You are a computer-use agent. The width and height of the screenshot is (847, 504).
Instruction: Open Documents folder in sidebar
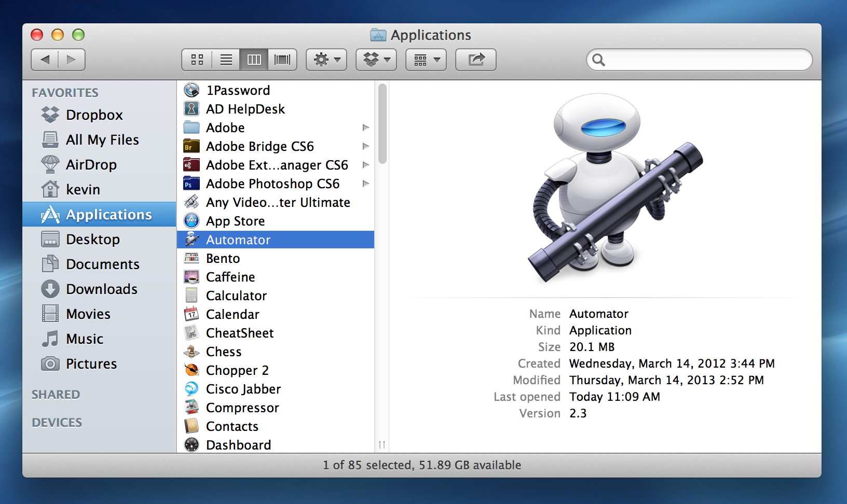(x=99, y=264)
